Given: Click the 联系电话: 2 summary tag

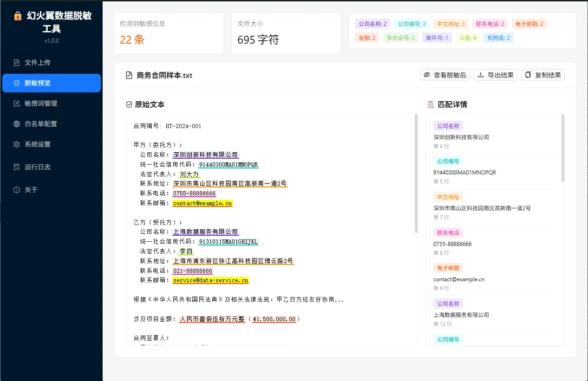Looking at the screenshot, I should click(x=490, y=24).
